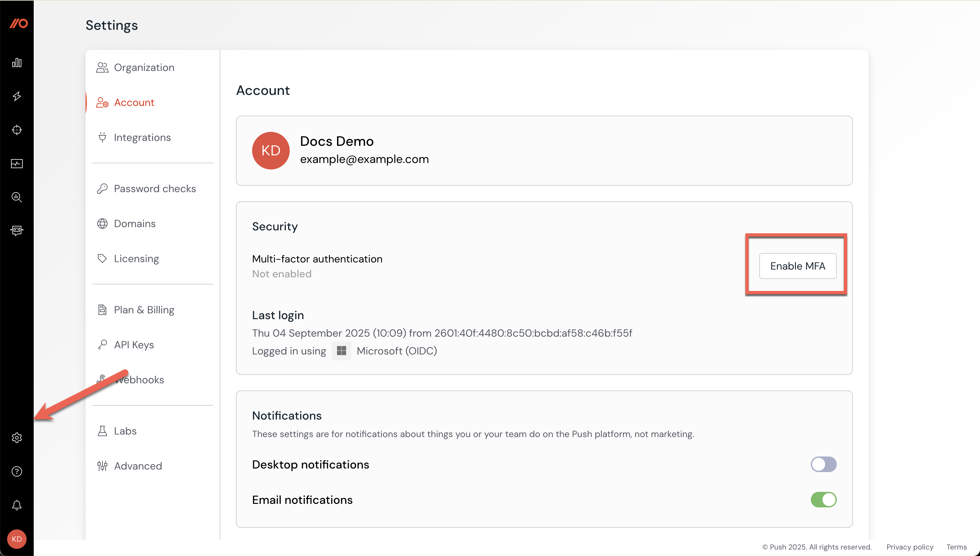Open the Privacy policy link
This screenshot has width=980, height=556.
[909, 547]
